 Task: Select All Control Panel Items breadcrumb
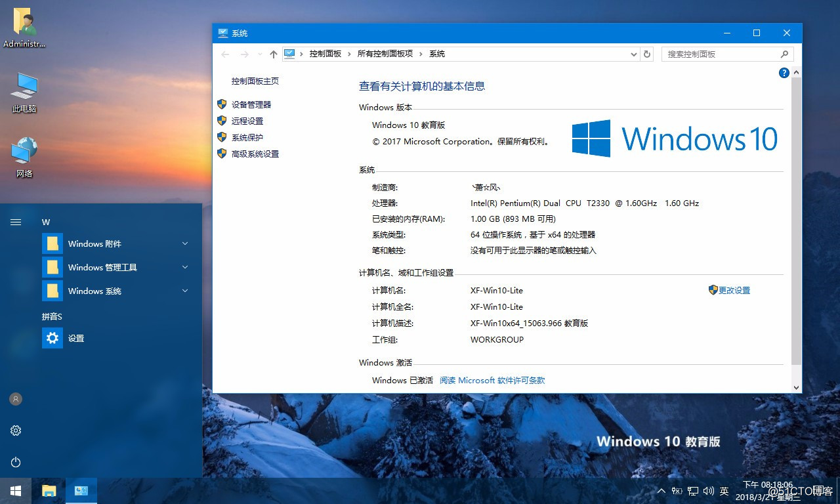click(385, 54)
